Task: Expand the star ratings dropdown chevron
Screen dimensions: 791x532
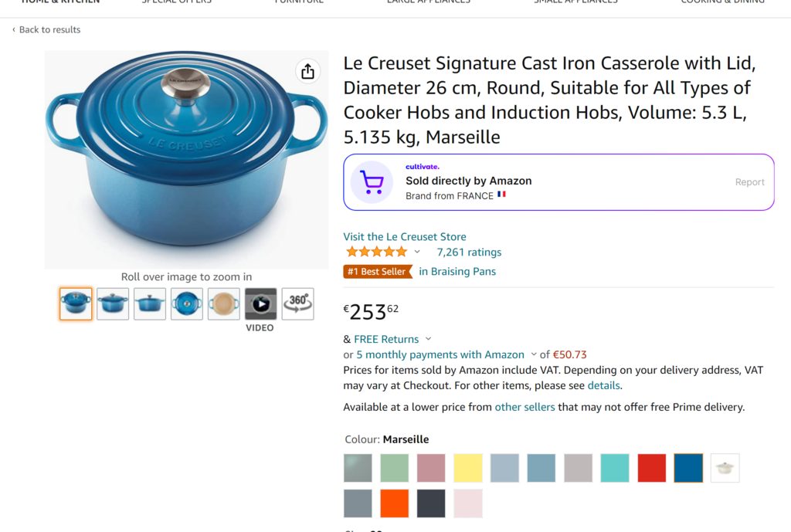Action: [417, 252]
